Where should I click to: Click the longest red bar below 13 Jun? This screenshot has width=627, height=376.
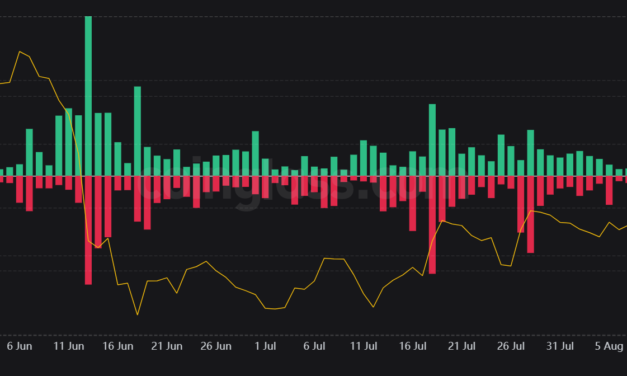(x=88, y=230)
